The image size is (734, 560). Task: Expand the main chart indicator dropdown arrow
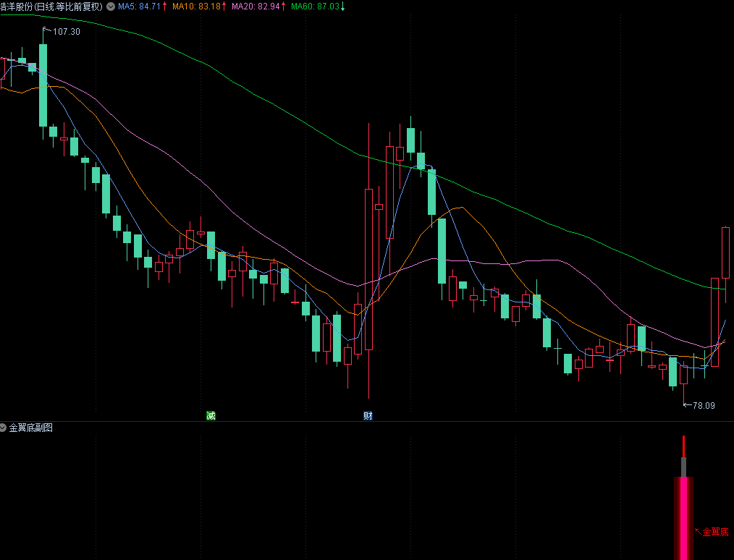pos(110,7)
